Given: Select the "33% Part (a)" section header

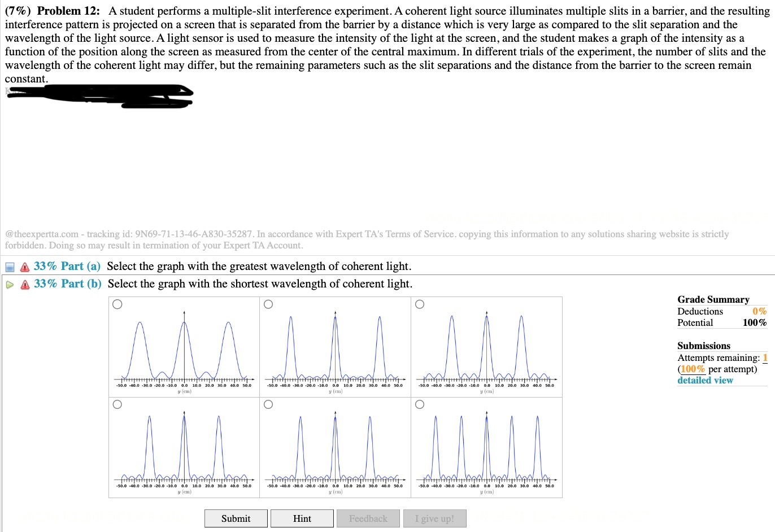Looking at the screenshot, I should pyautogui.click(x=67, y=266).
